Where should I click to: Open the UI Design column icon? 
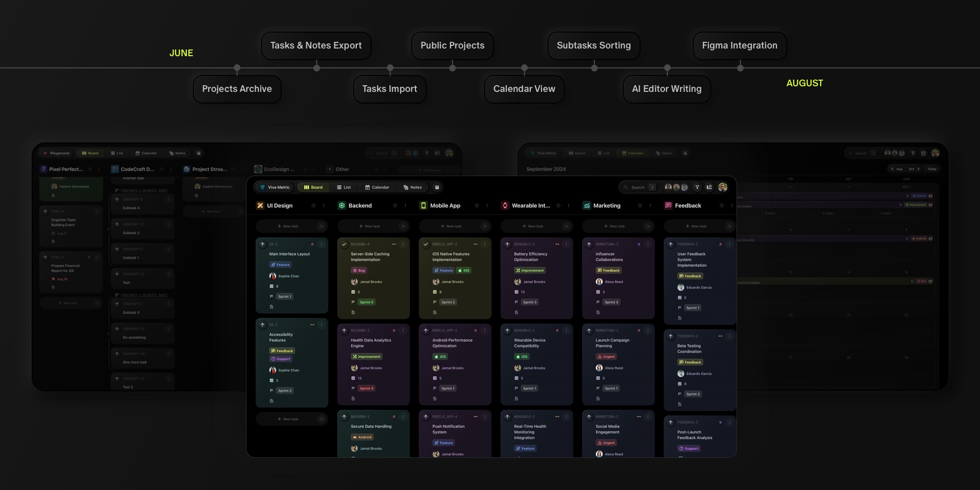(x=260, y=205)
